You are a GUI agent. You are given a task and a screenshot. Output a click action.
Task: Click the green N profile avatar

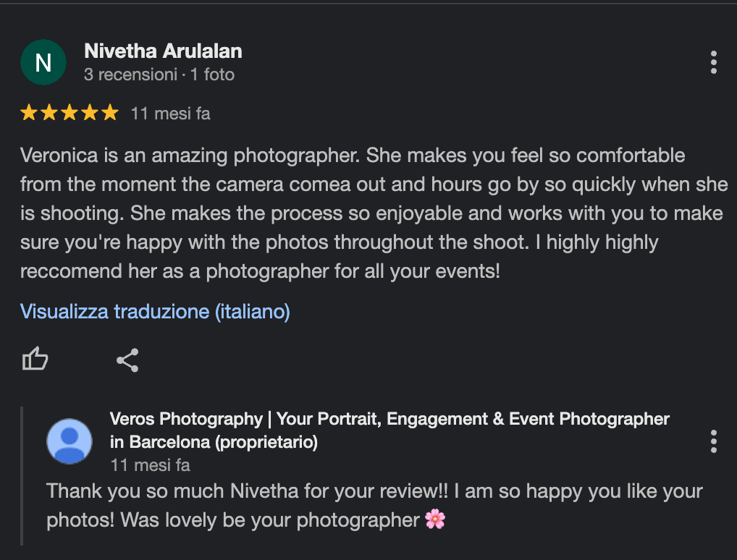[43, 62]
